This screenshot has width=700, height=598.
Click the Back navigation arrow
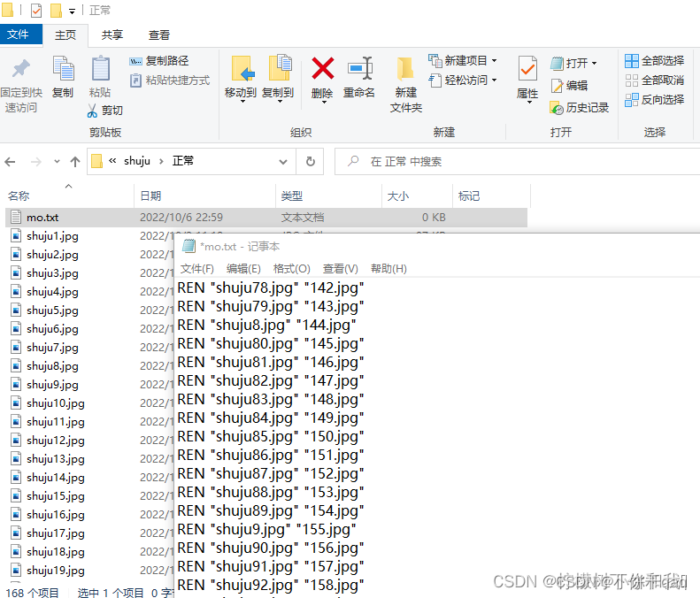click(x=11, y=162)
